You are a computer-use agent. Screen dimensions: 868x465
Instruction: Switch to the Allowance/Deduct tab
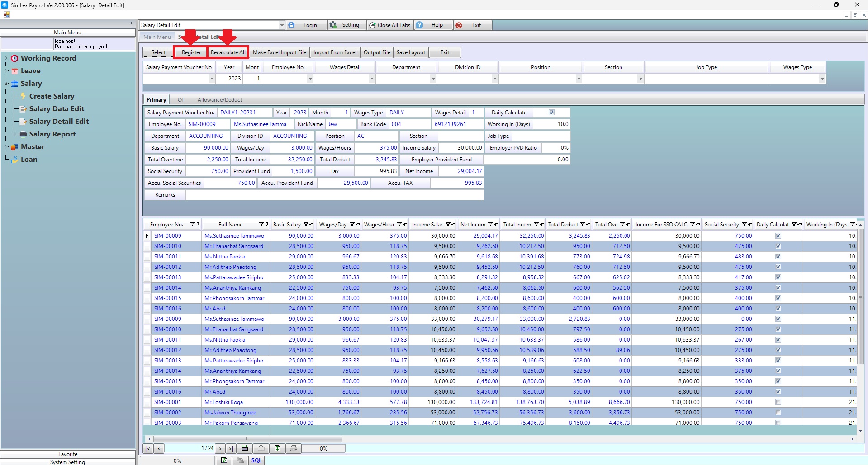point(219,100)
